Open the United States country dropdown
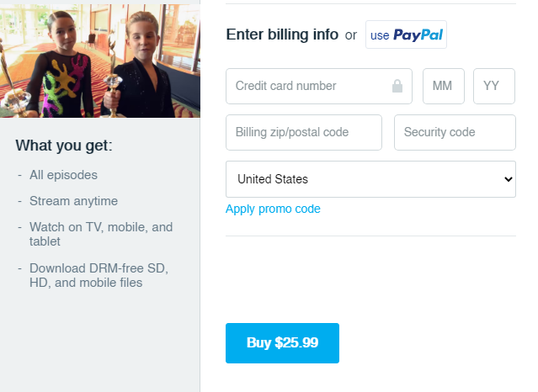Screen dimensions: 538x392 coord(370,179)
